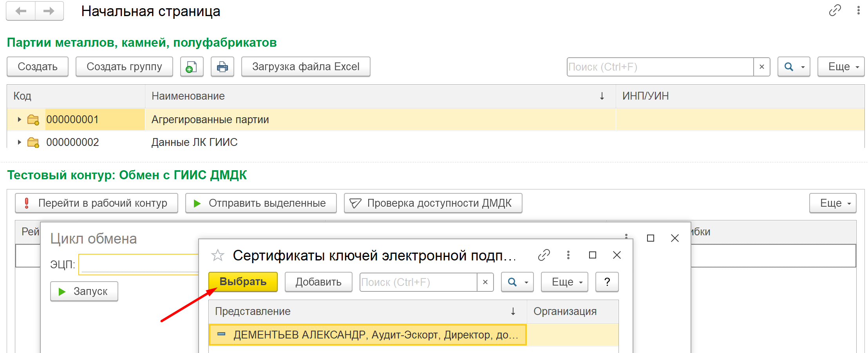Expand the 000000001 group row
The height and width of the screenshot is (353, 868).
coord(19,120)
